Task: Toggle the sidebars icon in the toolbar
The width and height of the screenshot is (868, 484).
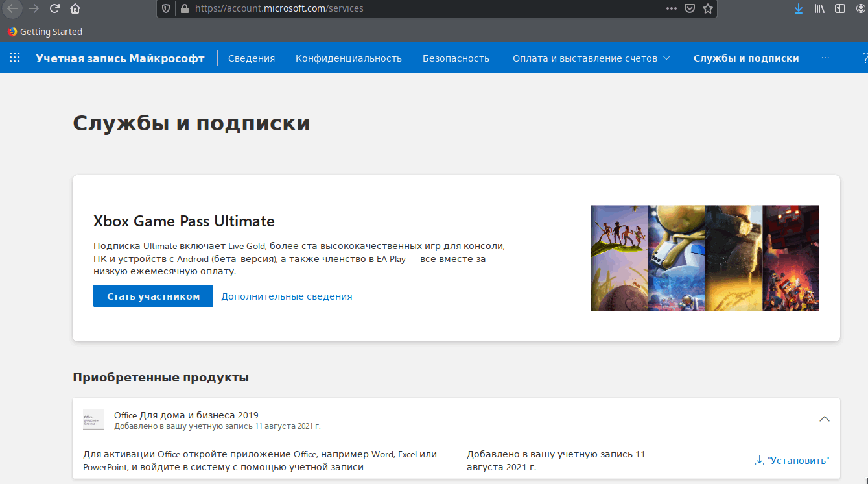Action: coord(840,8)
